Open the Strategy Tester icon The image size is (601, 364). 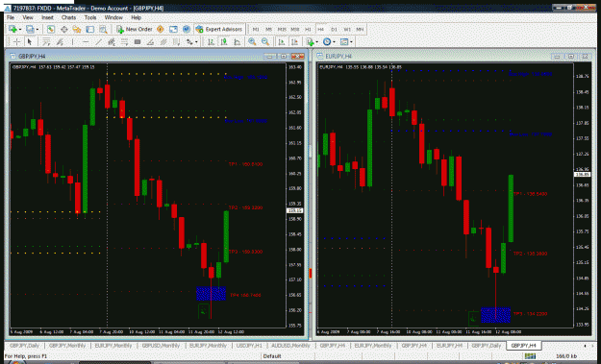pos(103,29)
